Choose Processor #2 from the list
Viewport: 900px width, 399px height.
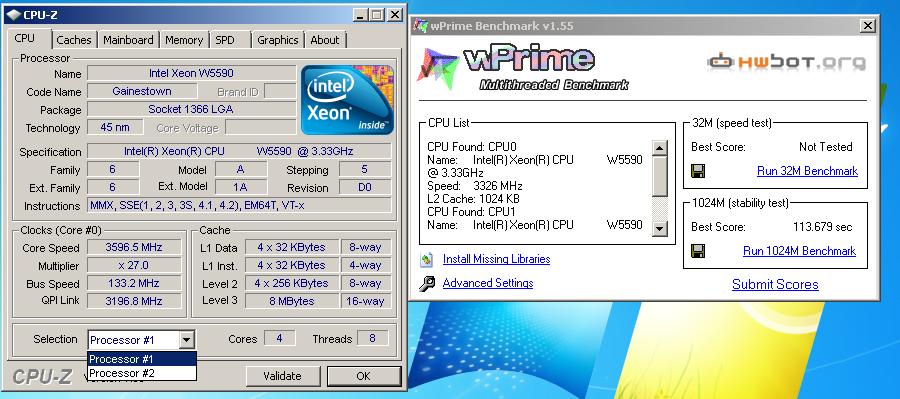142,373
